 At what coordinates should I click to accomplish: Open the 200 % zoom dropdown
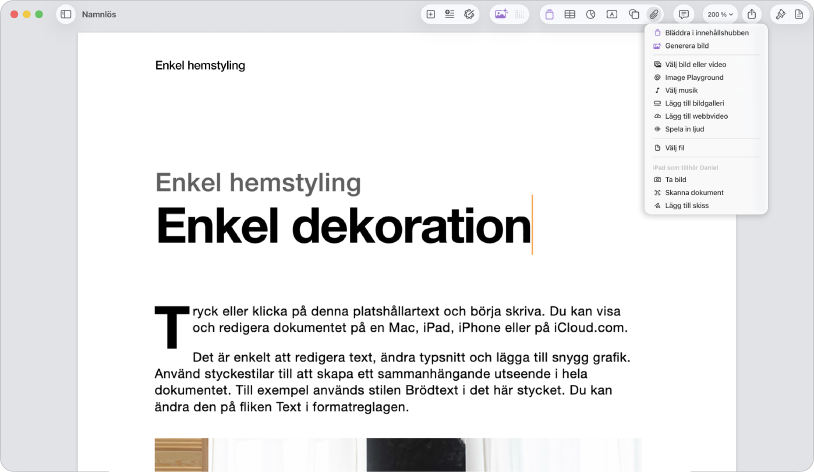point(720,15)
